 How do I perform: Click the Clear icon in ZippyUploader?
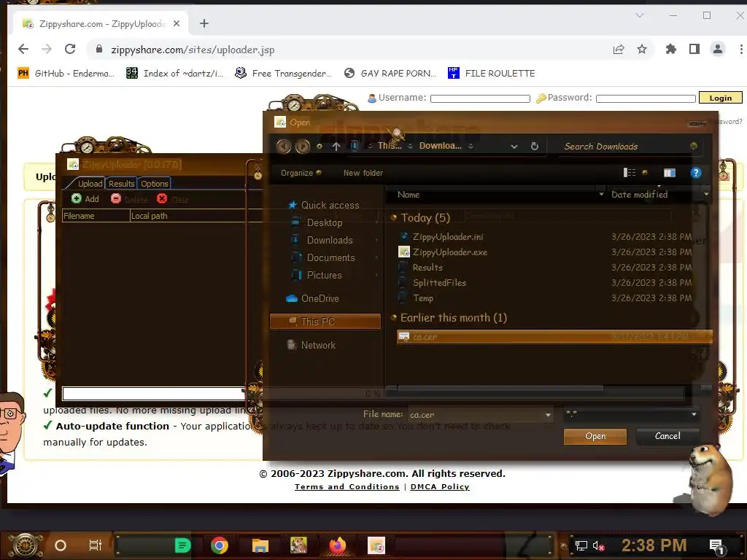[x=162, y=198]
